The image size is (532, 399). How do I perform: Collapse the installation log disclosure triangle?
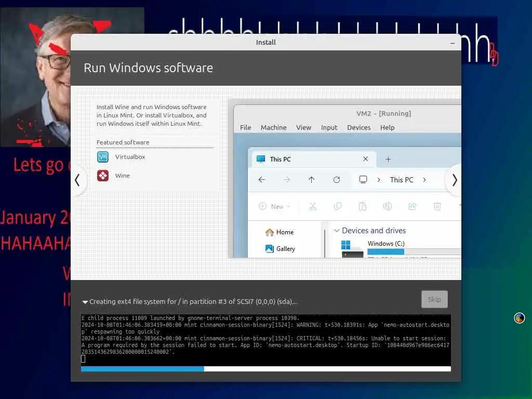click(x=85, y=302)
